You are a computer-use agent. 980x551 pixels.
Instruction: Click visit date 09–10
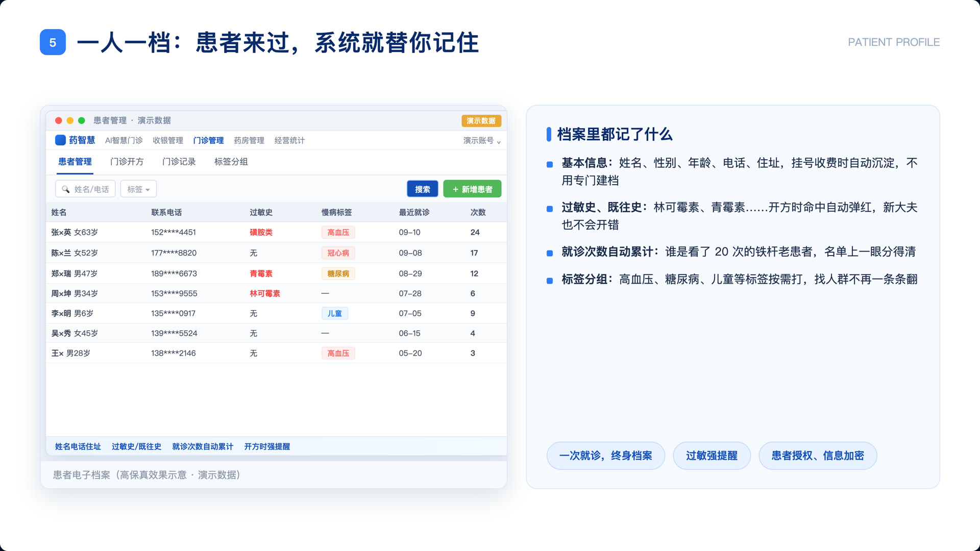(410, 232)
